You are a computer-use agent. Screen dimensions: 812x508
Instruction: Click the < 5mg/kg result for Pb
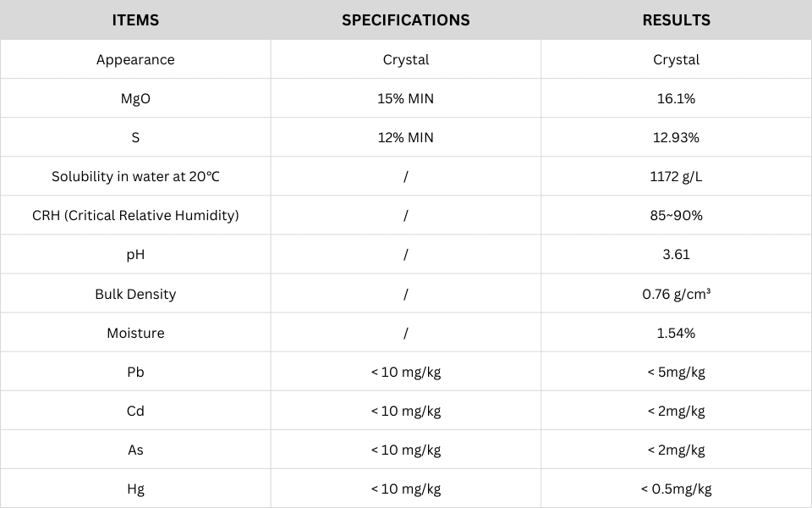[677, 372]
